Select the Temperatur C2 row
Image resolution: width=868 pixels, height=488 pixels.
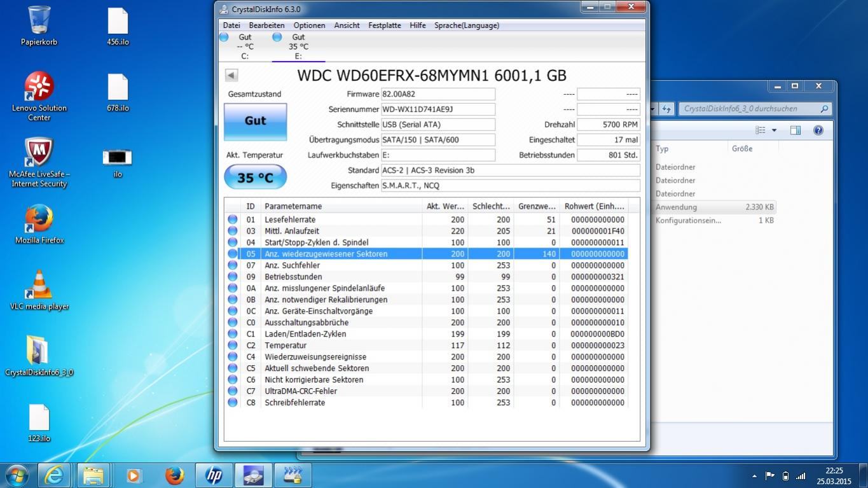coord(426,345)
